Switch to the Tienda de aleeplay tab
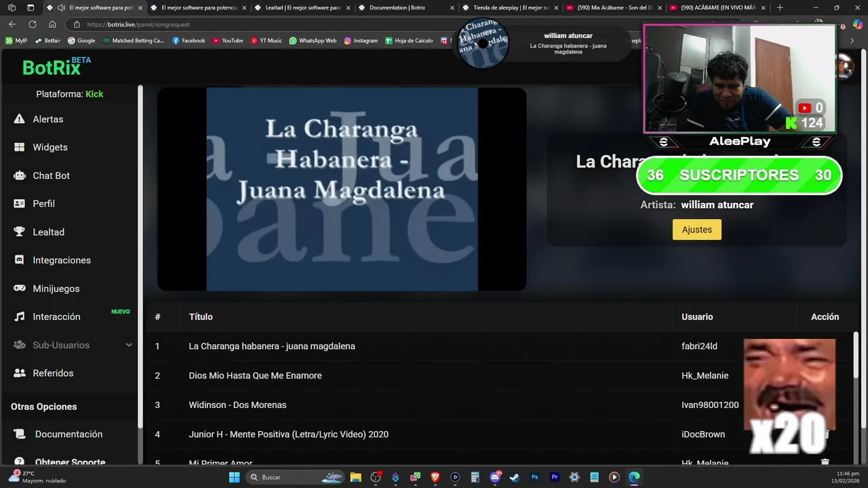Image resolution: width=868 pixels, height=488 pixels. coord(510,7)
